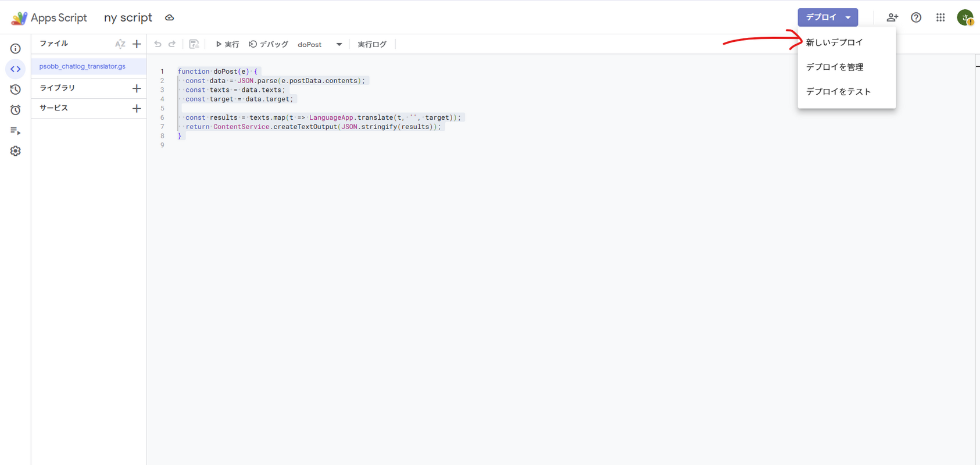Click the add file plus icon
This screenshot has width=980, height=465.
click(x=137, y=44)
